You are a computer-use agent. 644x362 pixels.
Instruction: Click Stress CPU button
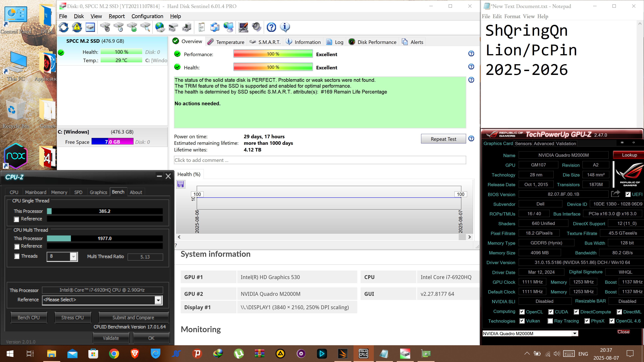(72, 318)
